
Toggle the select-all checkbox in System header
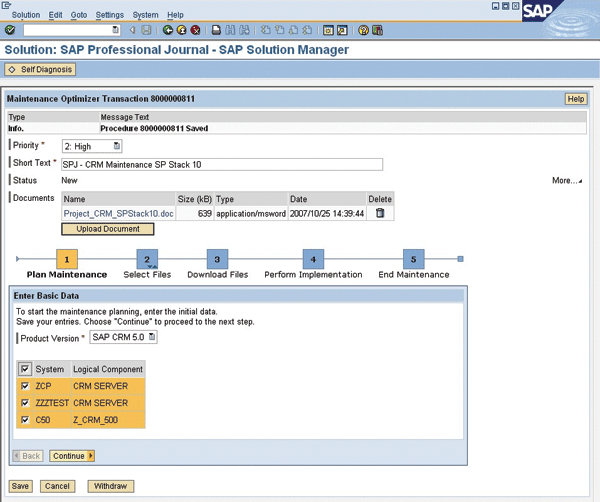(x=25, y=369)
